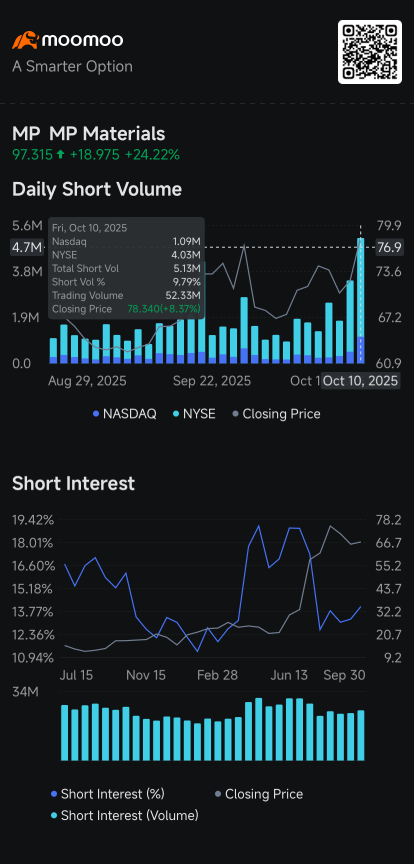This screenshot has width=414, height=864.
Task: Toggle Closing Price legend in short volume chart
Action: [276, 414]
